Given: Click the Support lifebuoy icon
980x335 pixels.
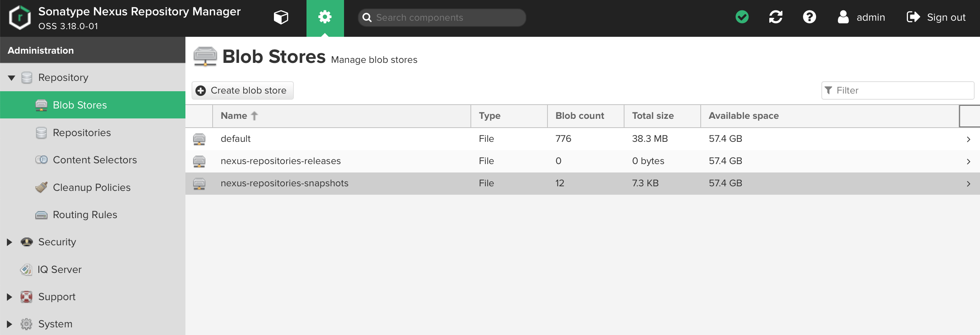Looking at the screenshot, I should 26,297.
